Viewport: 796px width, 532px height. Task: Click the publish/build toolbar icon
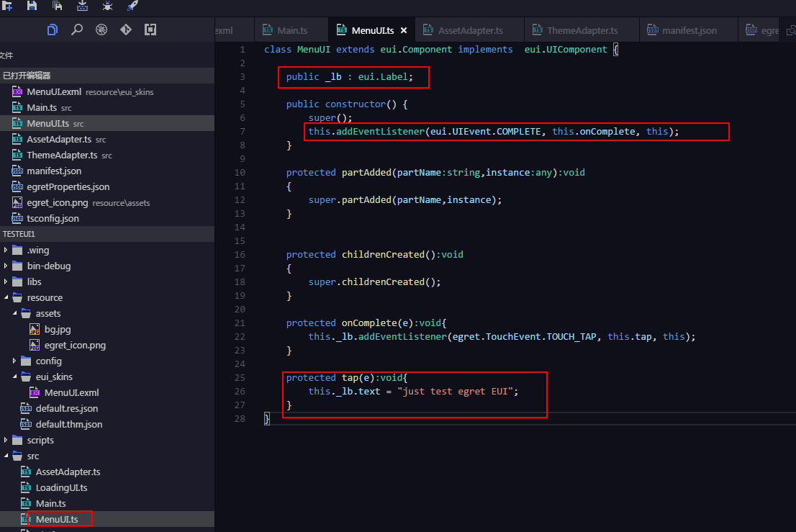(82, 6)
